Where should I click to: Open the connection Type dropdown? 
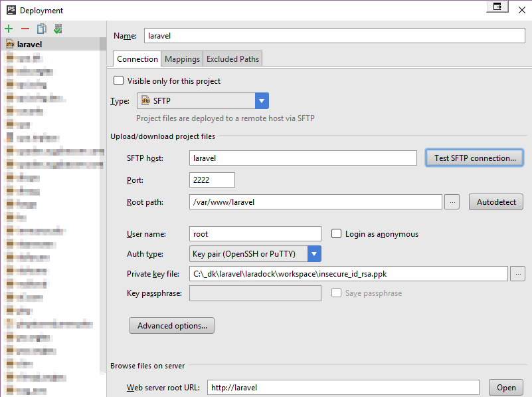pos(262,100)
